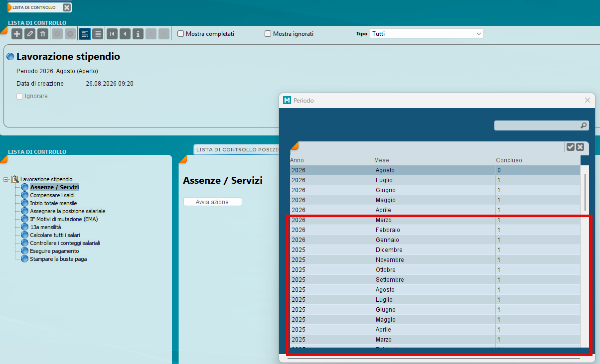
Task: Select Calcolare tutti i salari item
Action: click(55, 235)
